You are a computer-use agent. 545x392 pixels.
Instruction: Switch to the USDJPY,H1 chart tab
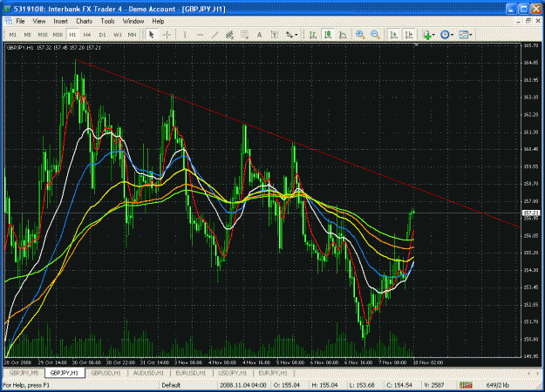click(233, 373)
